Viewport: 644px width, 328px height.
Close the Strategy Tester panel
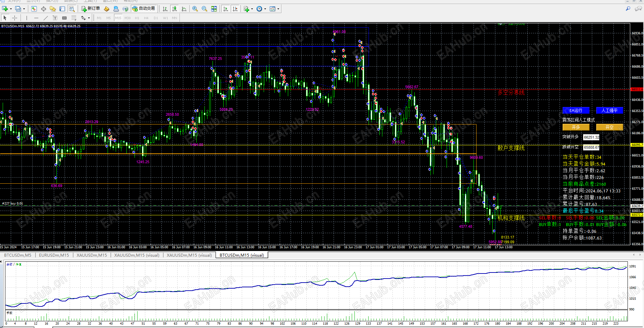pyautogui.click(x=1, y=262)
